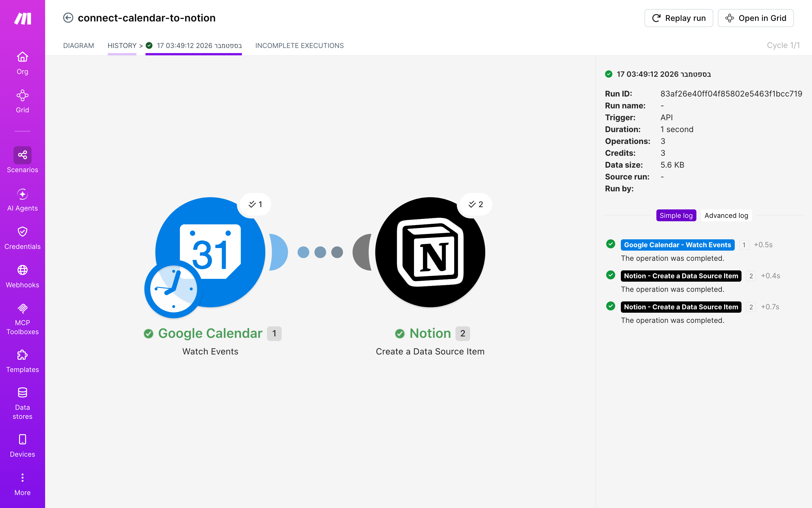Click the Watch Events caption
Viewport: 812px width, 508px height.
coord(210,351)
